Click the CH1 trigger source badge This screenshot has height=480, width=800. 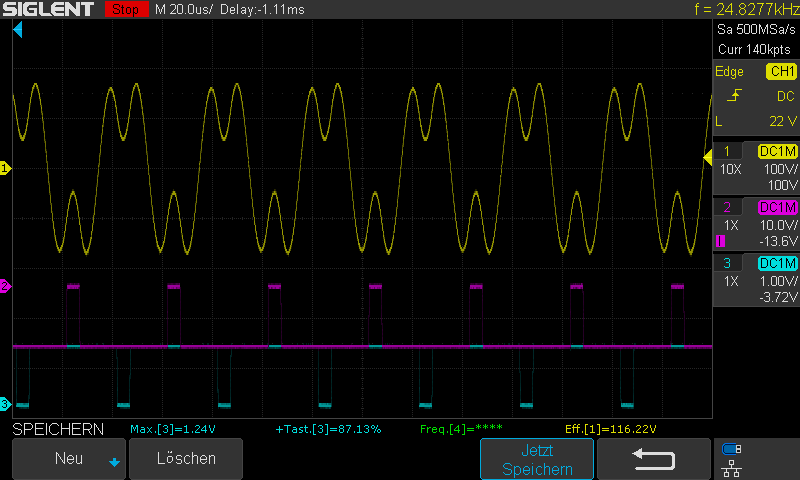pyautogui.click(x=781, y=71)
